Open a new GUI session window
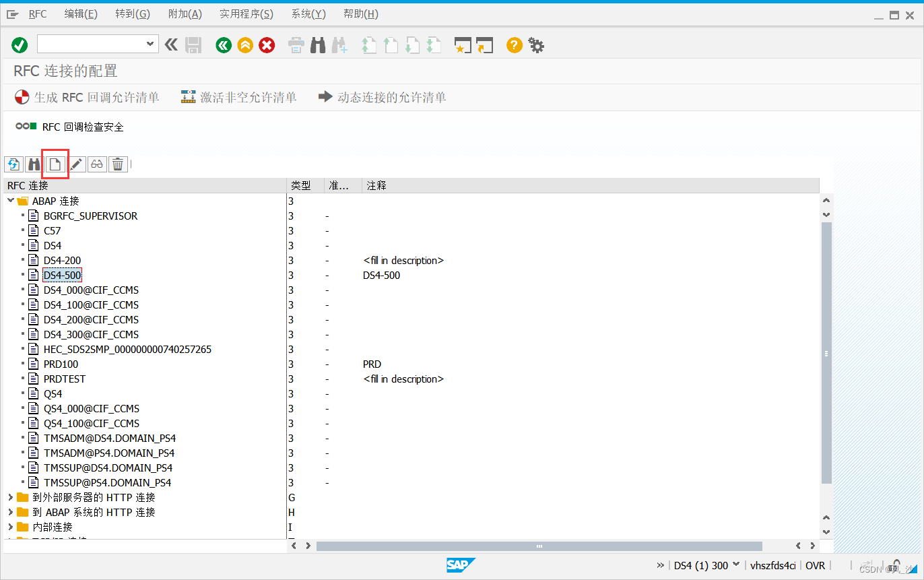924x580 pixels. tap(463, 45)
